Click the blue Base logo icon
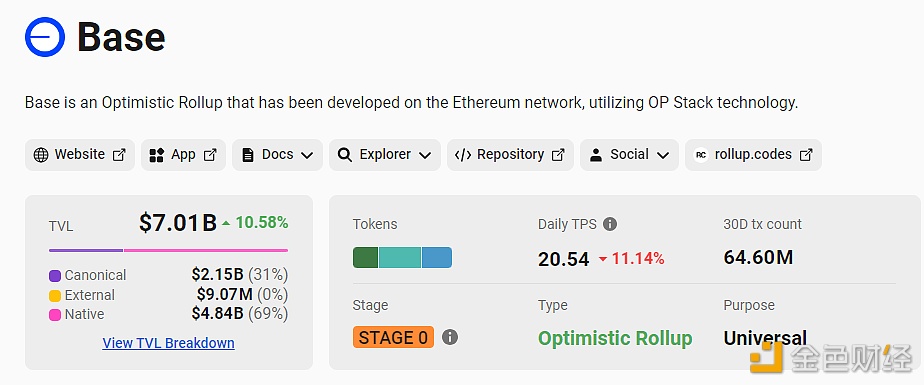 [45, 37]
